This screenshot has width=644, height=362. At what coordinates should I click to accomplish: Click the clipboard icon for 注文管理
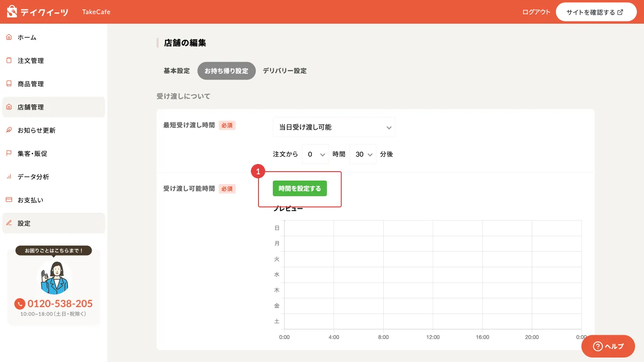pos(9,60)
